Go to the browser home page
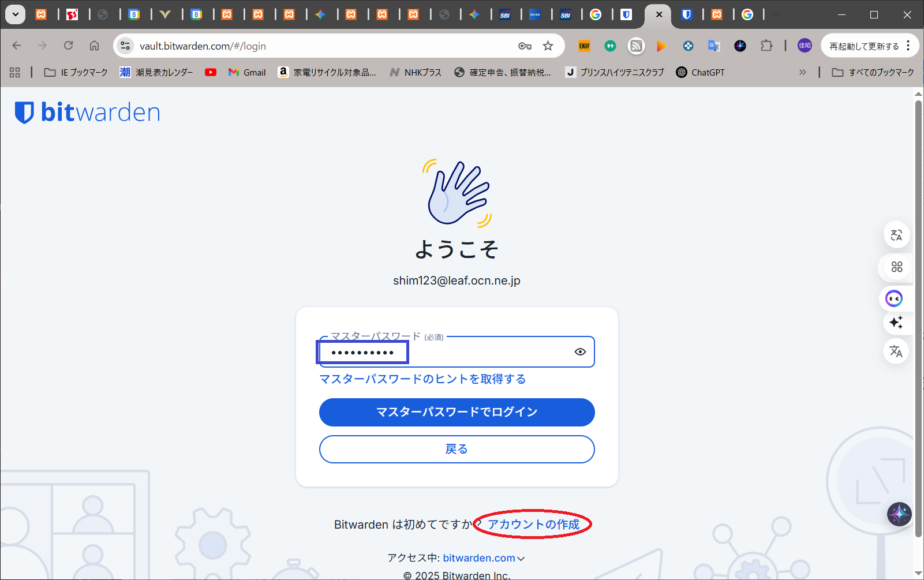This screenshot has height=580, width=924. 94,46
